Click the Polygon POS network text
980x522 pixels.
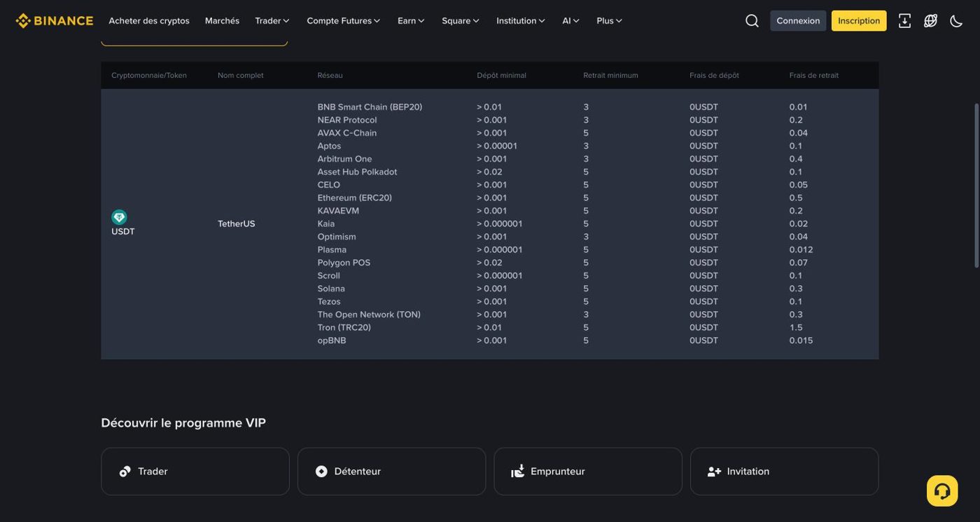coord(344,263)
